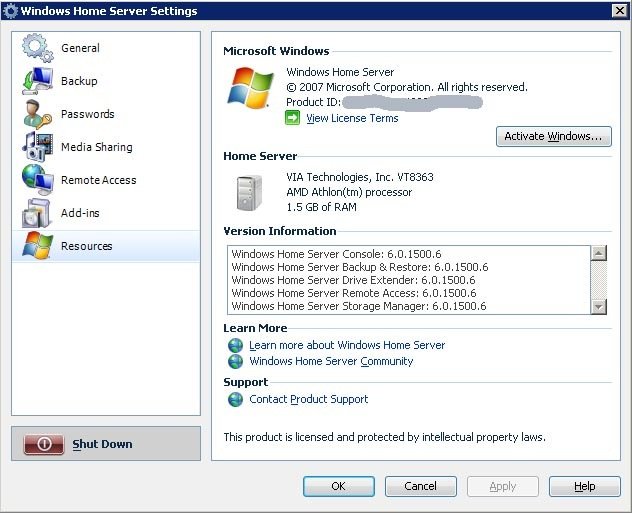Click the Media Sharing icon
Viewport: 632px width, 513px height.
[x=37, y=147]
